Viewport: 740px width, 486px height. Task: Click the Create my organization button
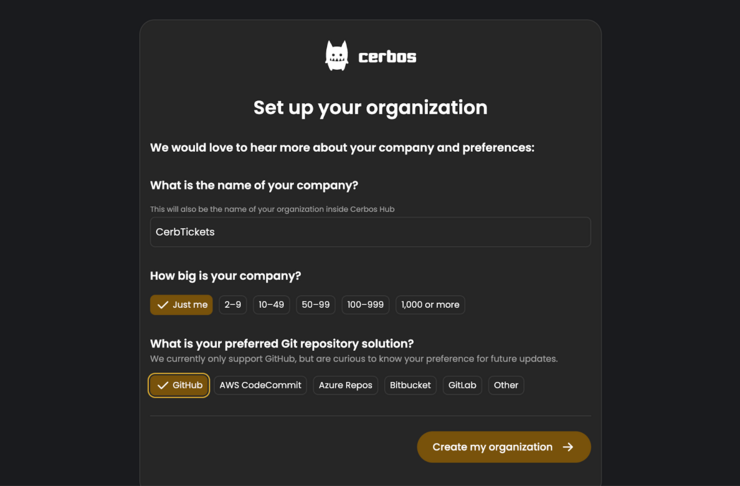(x=504, y=447)
